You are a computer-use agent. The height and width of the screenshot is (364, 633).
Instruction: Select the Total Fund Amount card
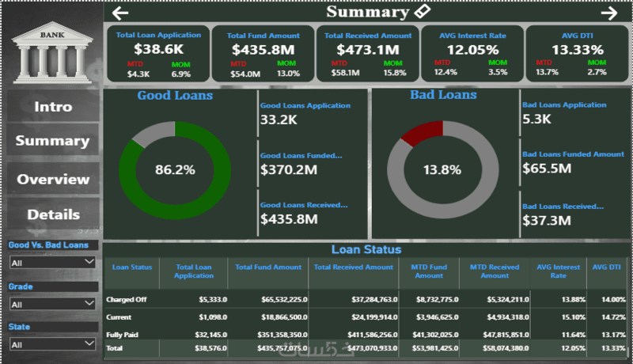[263, 54]
